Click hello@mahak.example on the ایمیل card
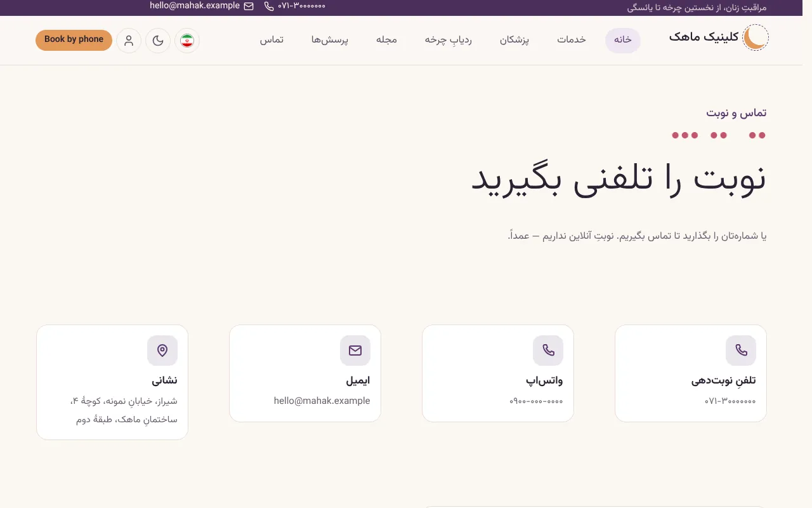Viewport: 812px width, 508px height. point(322,401)
